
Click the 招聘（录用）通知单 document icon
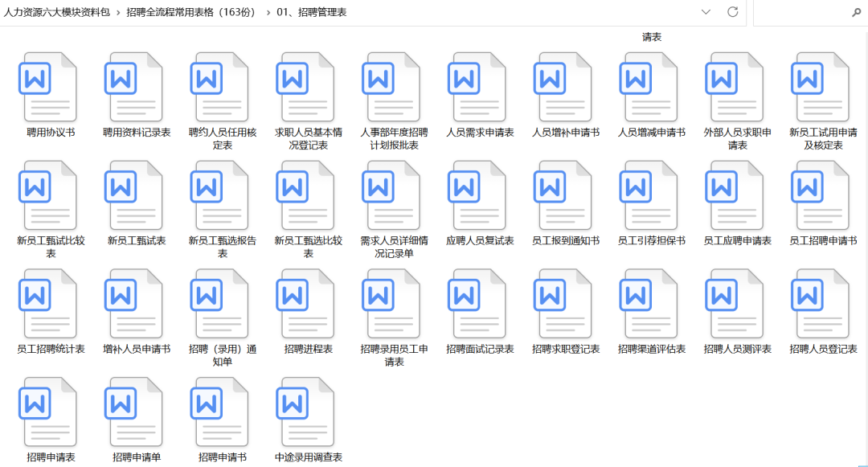[219, 304]
